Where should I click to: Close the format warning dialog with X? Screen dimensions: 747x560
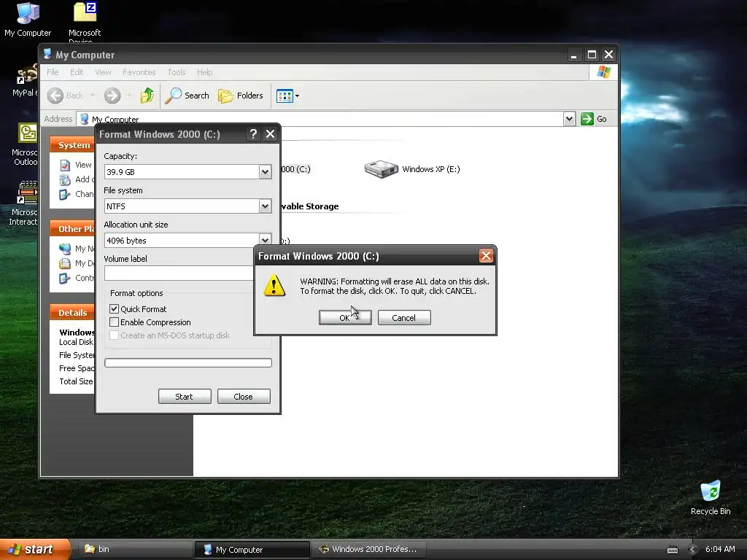coord(486,256)
